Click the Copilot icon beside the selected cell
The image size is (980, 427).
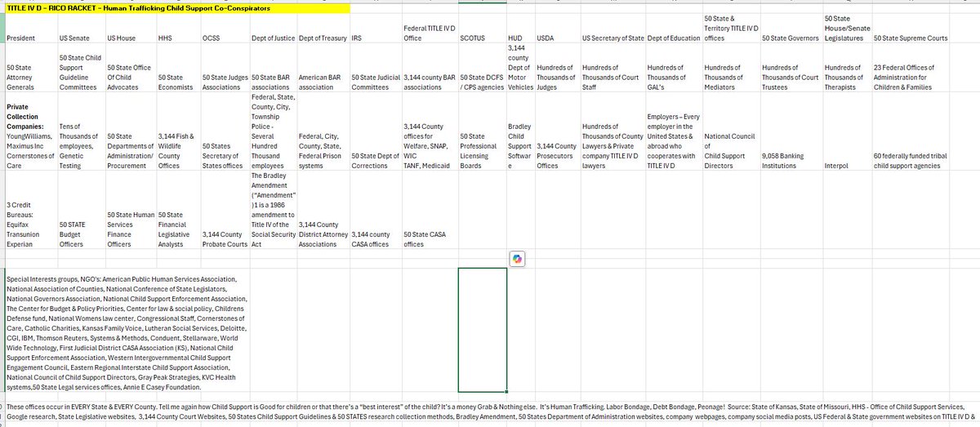pos(517,259)
